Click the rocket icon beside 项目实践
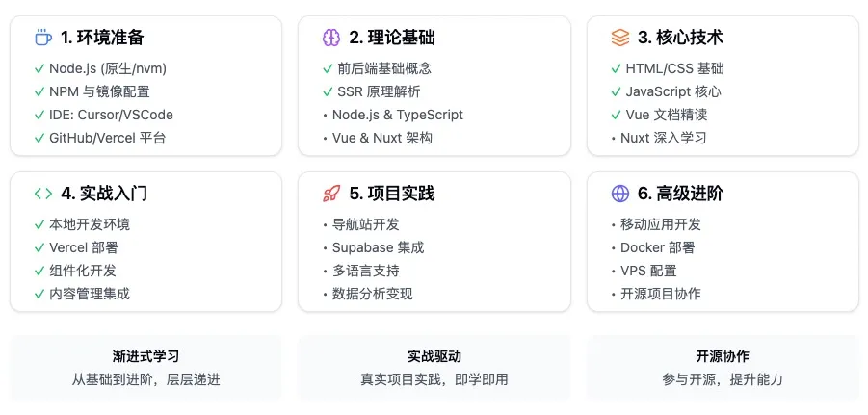 click(331, 194)
